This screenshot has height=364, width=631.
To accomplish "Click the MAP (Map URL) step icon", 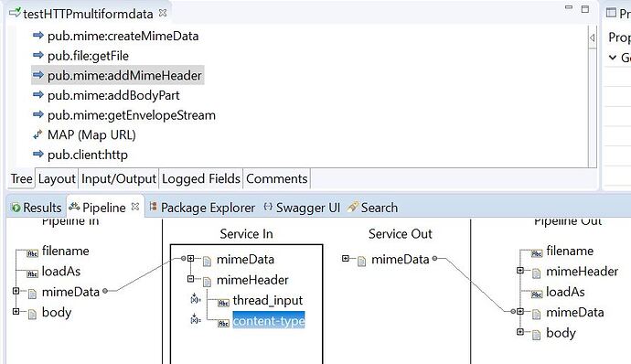I will pyautogui.click(x=37, y=134).
